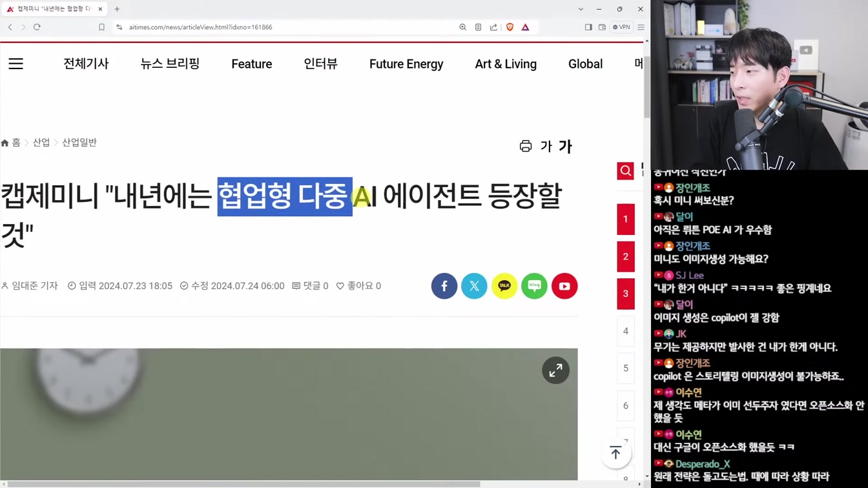Screen dimensions: 868x488
Task: Open the Global menu
Action: pos(585,64)
